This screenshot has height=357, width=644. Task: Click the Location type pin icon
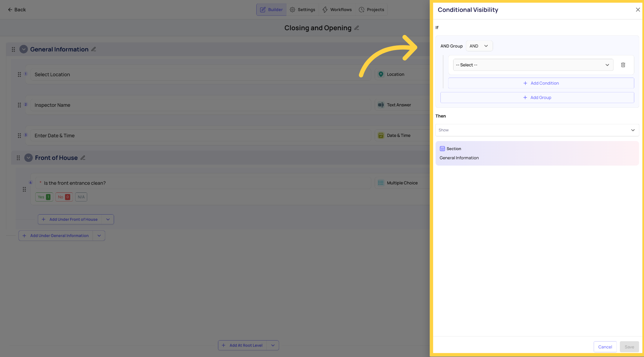(381, 74)
